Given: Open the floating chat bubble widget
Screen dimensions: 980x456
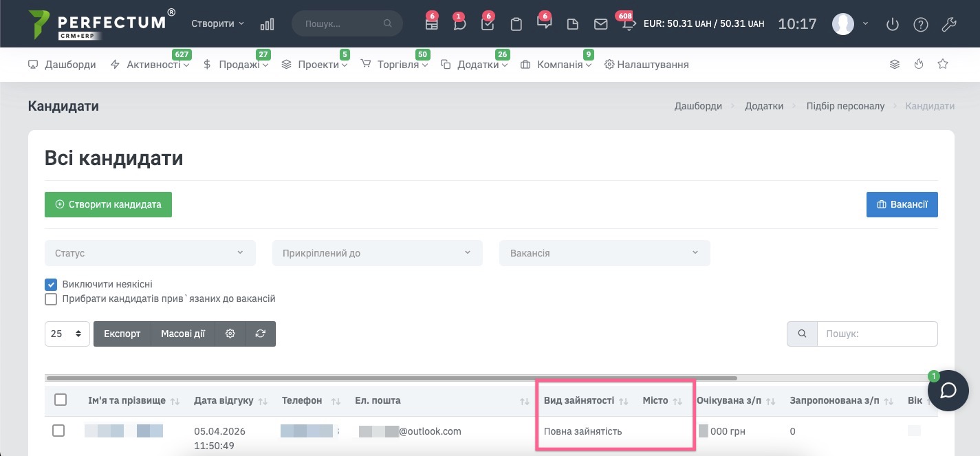Looking at the screenshot, I should coord(948,390).
